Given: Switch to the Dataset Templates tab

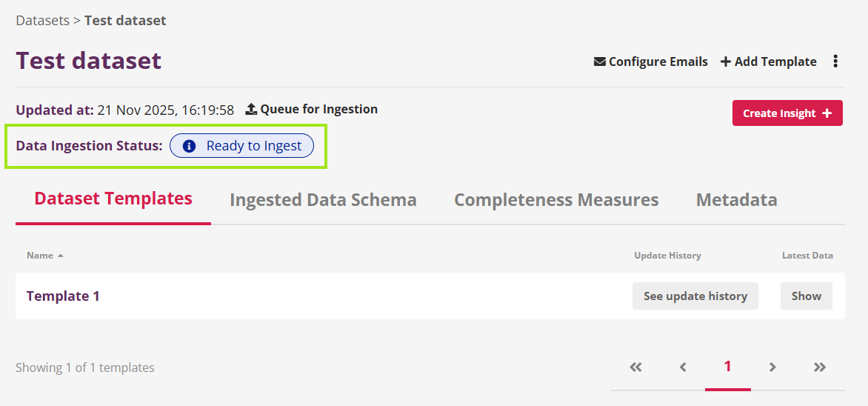Looking at the screenshot, I should coord(113,199).
